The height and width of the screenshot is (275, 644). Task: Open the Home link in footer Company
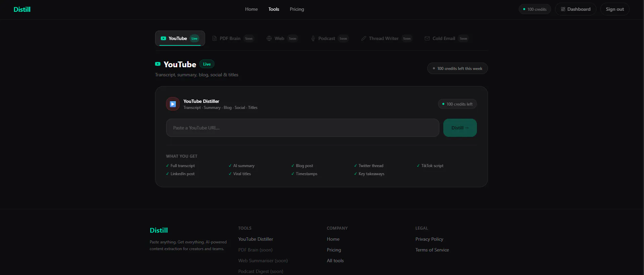click(x=333, y=239)
